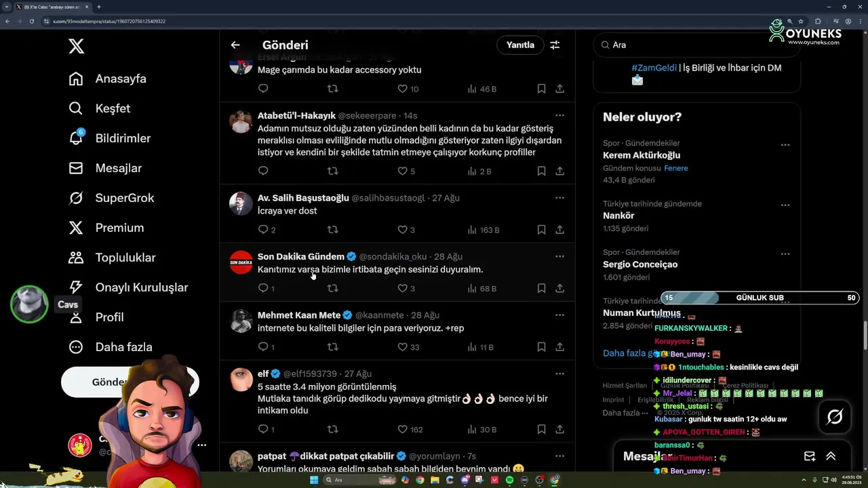Reply to Atabetü'l-Hakayık's comment
Viewport: 868px width, 488px height.
pos(264,171)
